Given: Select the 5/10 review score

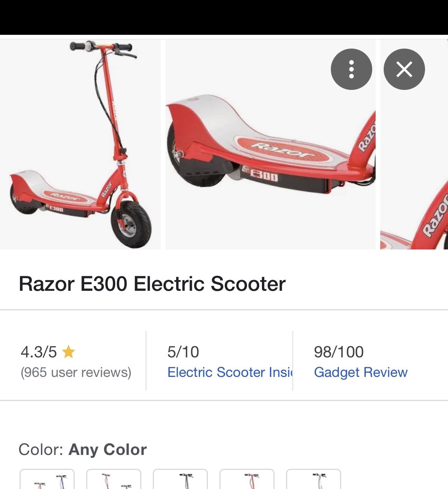Looking at the screenshot, I should (183, 352).
